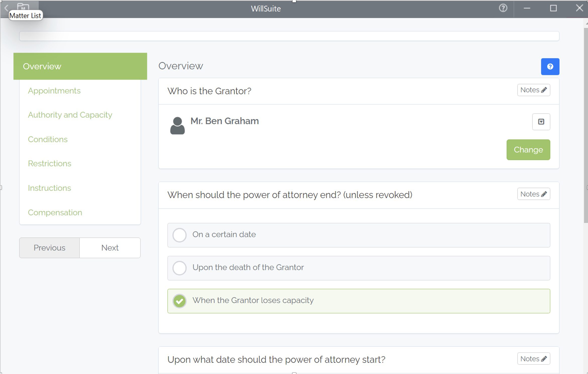The height and width of the screenshot is (374, 588).
Task: Click the blue help icon beside Overview
Action: coord(550,66)
